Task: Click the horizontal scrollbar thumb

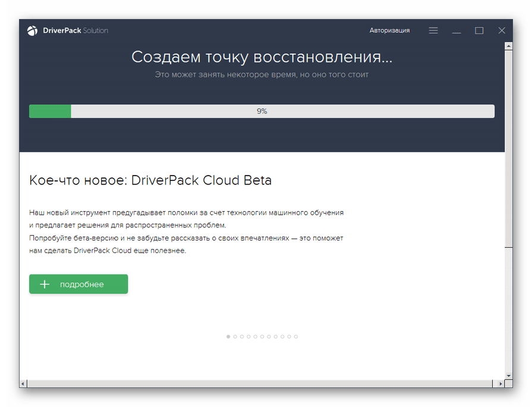Action: click(x=260, y=384)
